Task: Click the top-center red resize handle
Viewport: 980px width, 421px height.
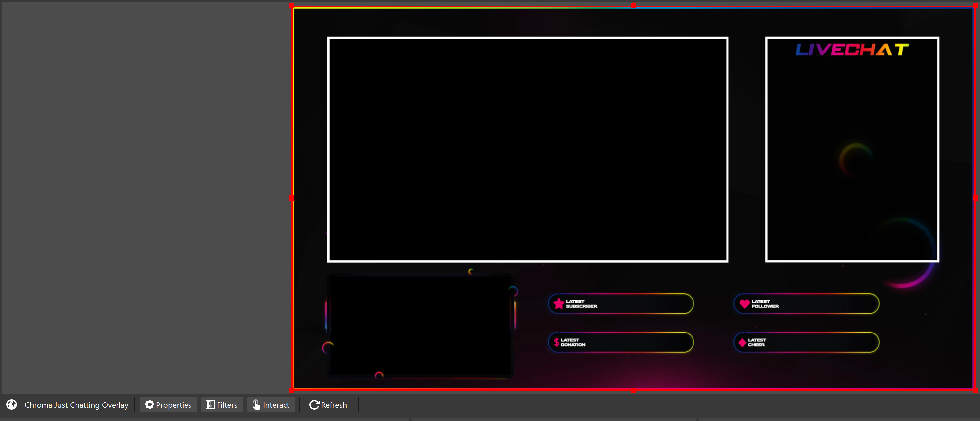Action: [633, 6]
